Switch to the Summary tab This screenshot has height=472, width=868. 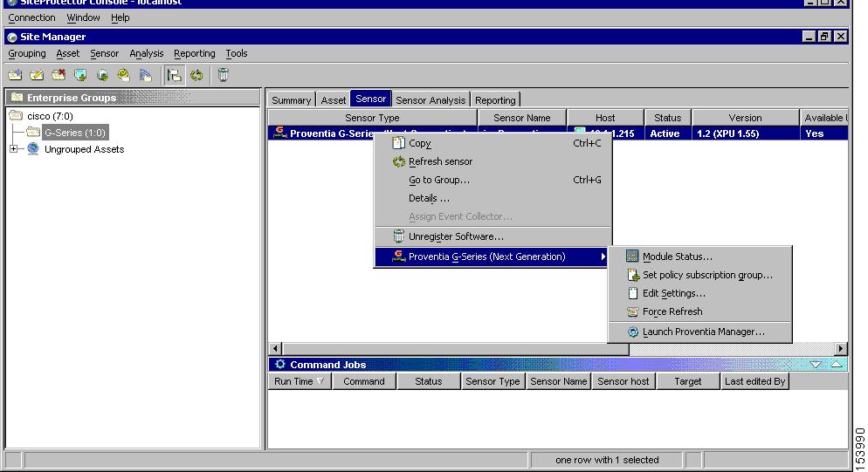[291, 100]
